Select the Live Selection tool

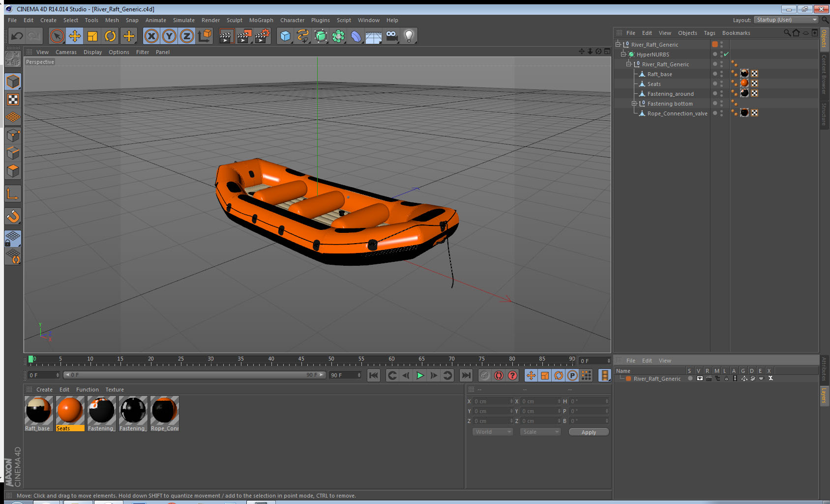click(x=57, y=36)
